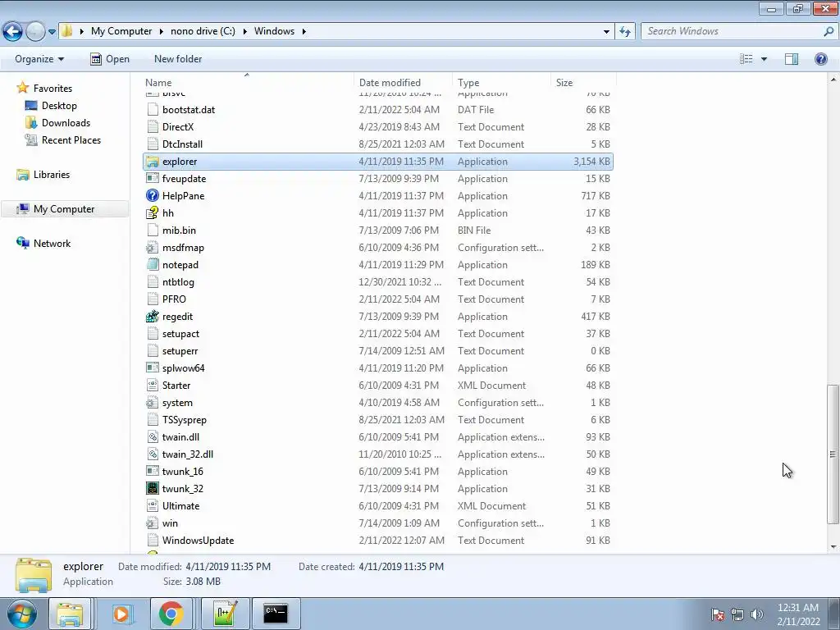Click the refresh button beside address bar

click(624, 31)
